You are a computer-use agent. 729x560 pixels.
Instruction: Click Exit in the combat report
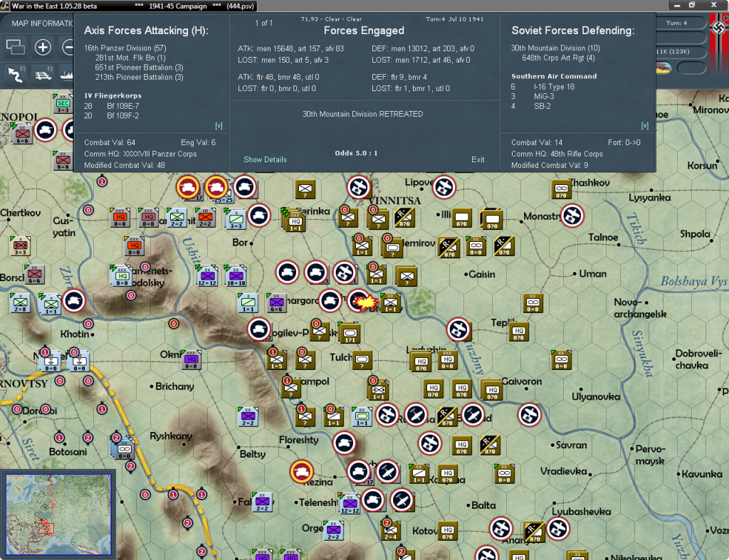(x=478, y=159)
